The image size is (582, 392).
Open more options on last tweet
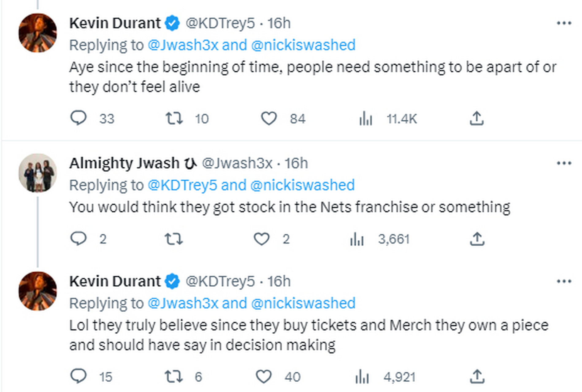point(564,281)
